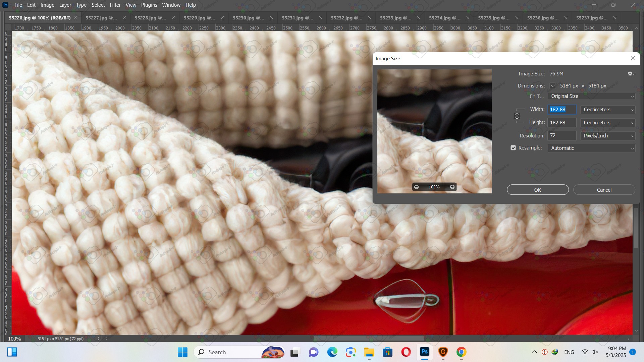This screenshot has width=644, height=362.
Task: Launch the orange G shield app from taskbar
Action: click(443, 352)
